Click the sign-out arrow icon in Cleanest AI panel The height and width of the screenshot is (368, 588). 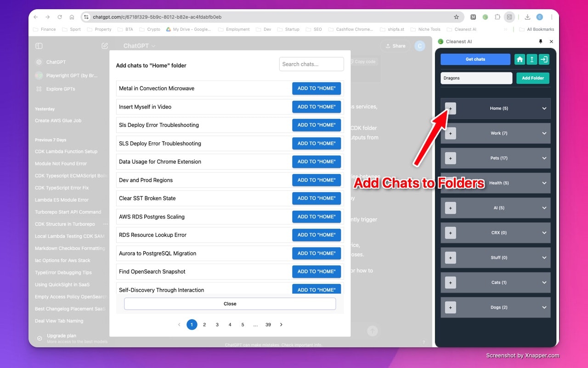pos(543,59)
